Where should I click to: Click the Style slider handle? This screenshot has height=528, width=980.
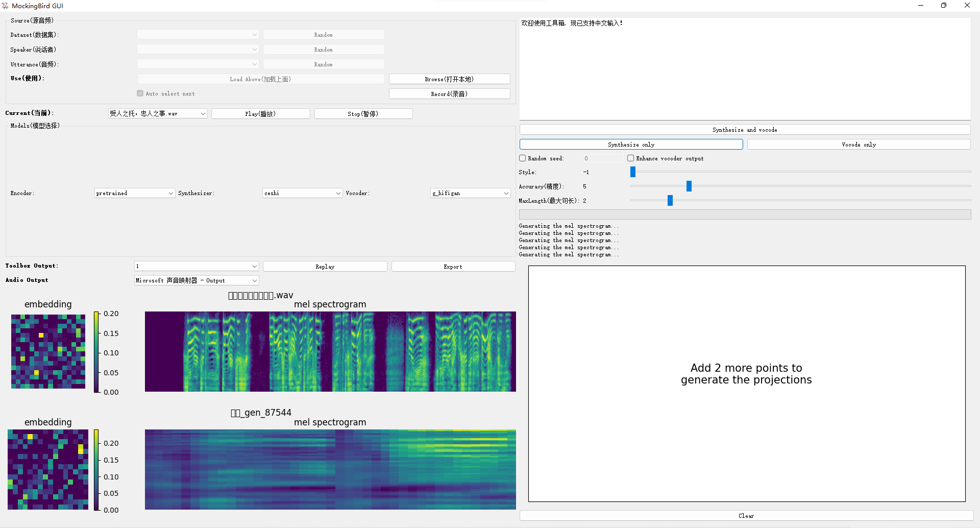point(633,172)
